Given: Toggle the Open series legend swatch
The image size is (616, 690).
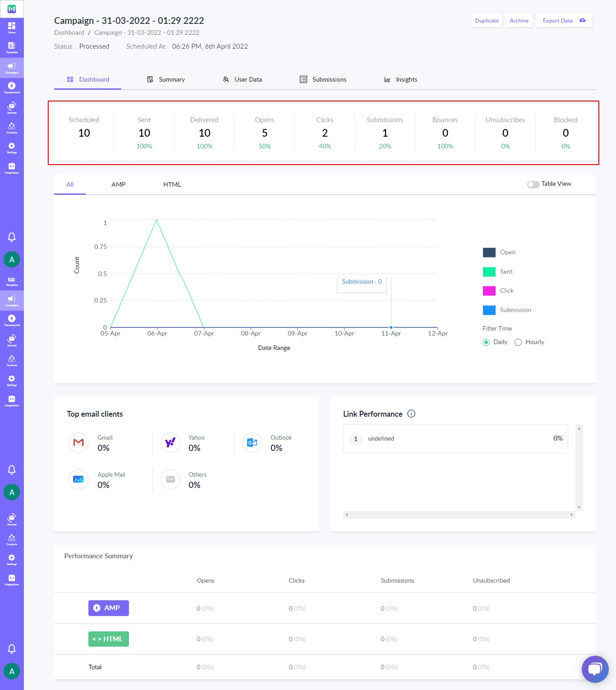Looking at the screenshot, I should (x=489, y=253).
